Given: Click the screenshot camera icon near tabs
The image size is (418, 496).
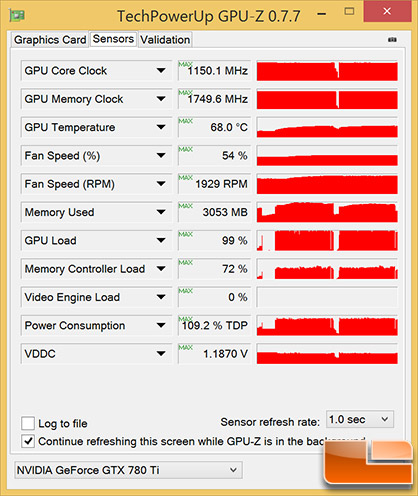Looking at the screenshot, I should (392, 40).
